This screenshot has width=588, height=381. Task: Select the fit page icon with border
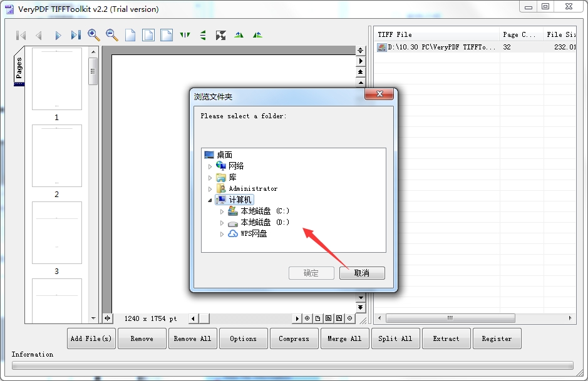point(148,35)
